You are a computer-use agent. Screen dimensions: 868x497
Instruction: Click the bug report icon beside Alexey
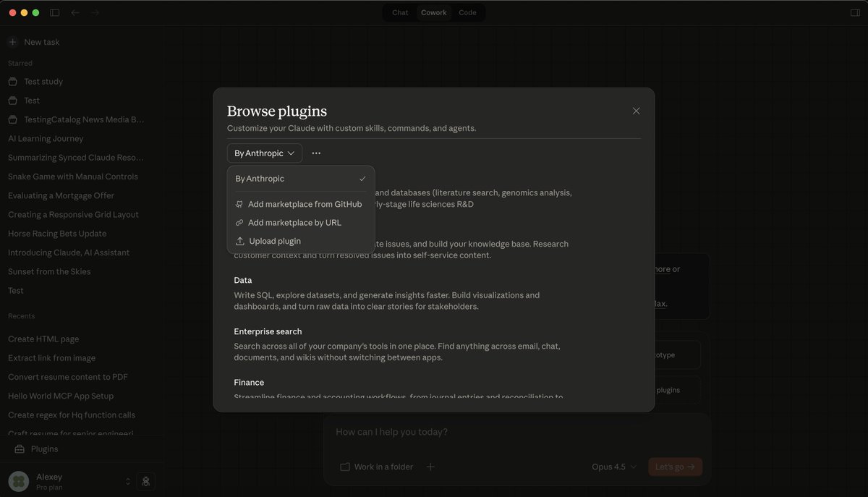pos(146,480)
